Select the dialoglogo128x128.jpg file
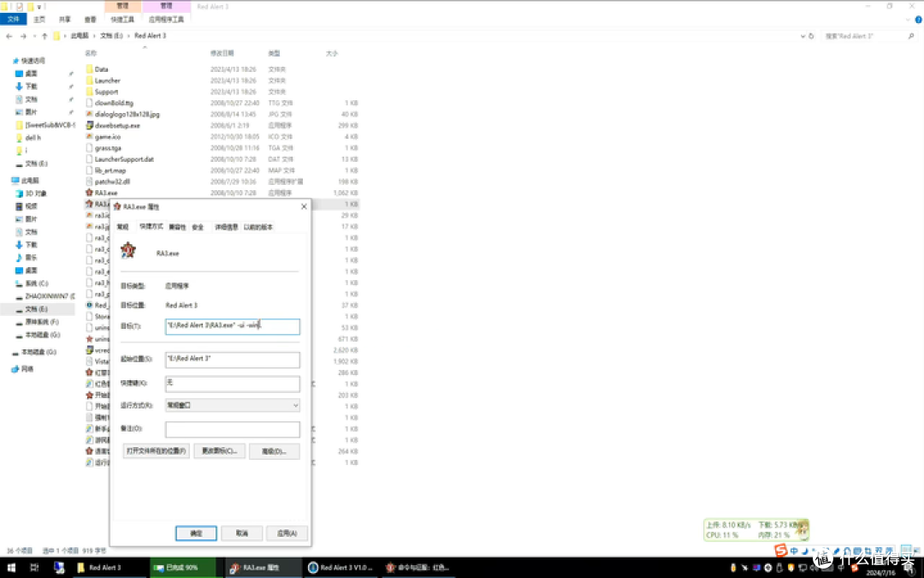The image size is (924, 578). (127, 114)
